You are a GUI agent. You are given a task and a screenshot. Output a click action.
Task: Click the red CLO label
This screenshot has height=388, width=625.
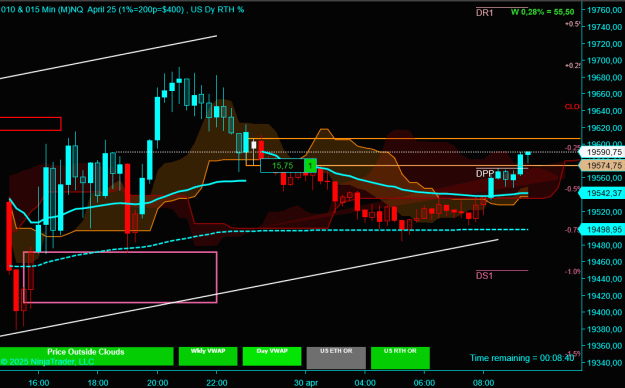coord(572,106)
